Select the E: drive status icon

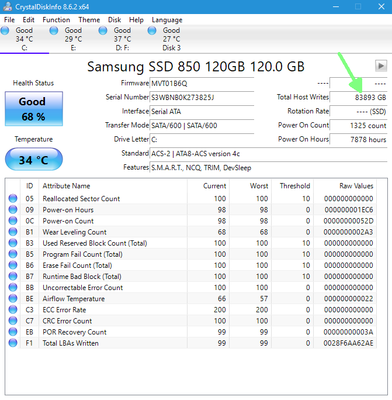pos(54,31)
